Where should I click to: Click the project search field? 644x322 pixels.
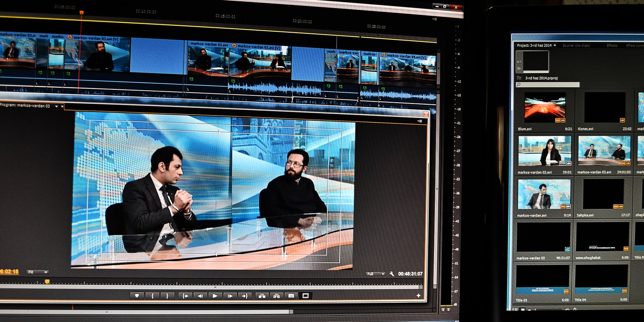pos(548,85)
